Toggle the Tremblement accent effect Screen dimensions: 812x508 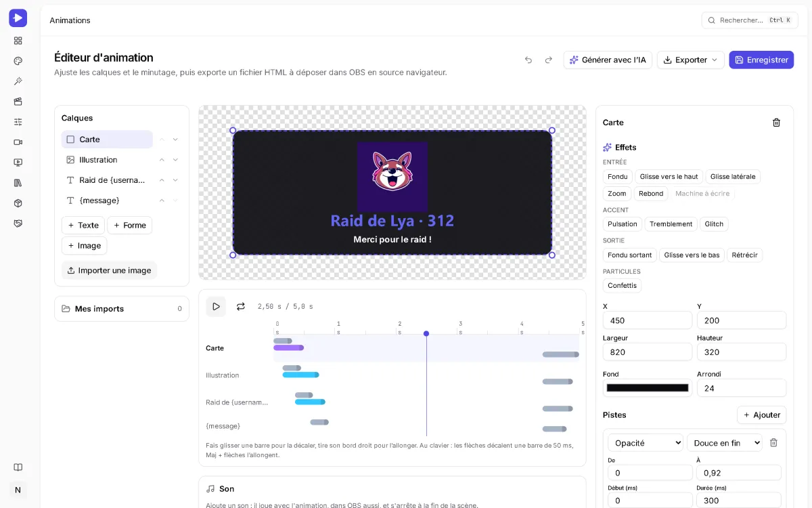(671, 224)
